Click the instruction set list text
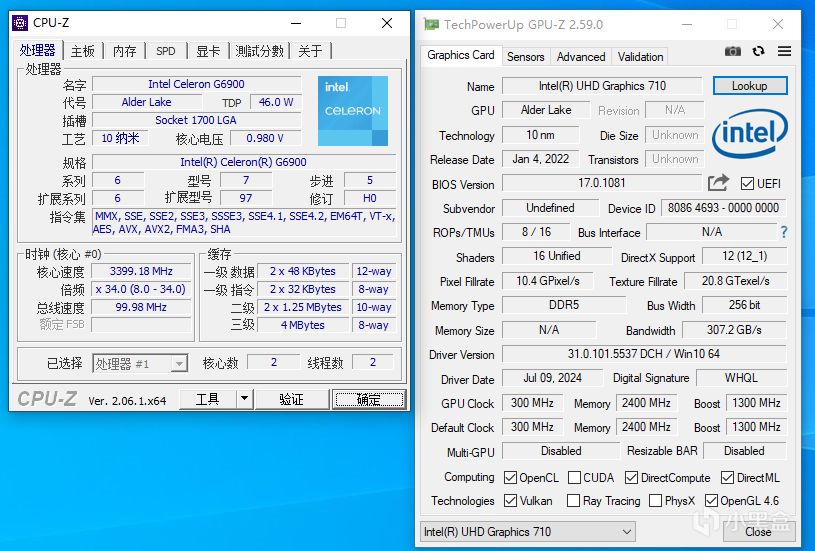The image size is (815, 551). 244,222
